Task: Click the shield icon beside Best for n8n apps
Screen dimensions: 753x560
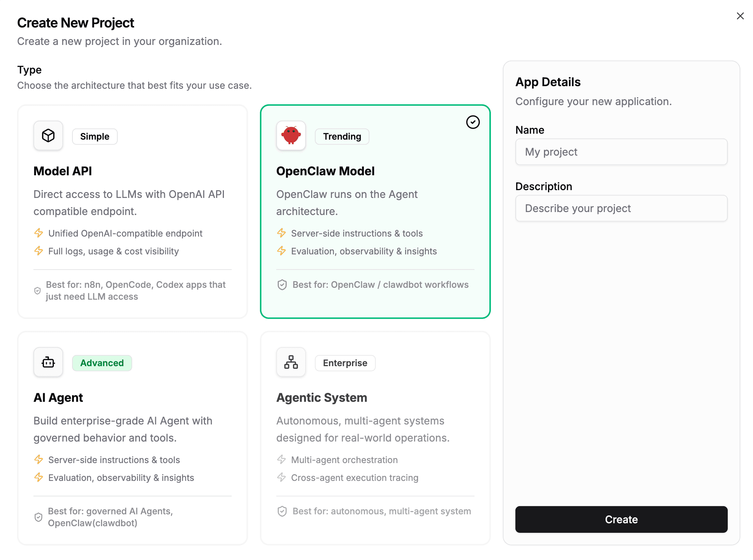Action: tap(38, 291)
